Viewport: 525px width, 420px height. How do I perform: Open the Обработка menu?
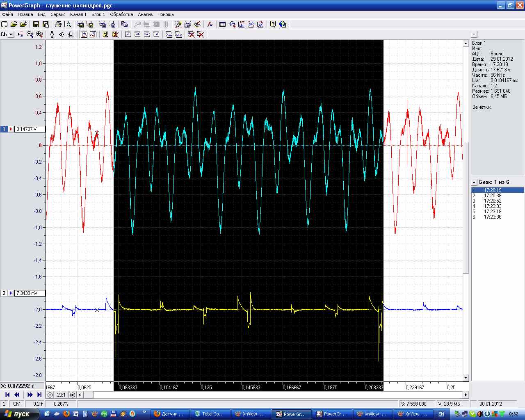121,14
